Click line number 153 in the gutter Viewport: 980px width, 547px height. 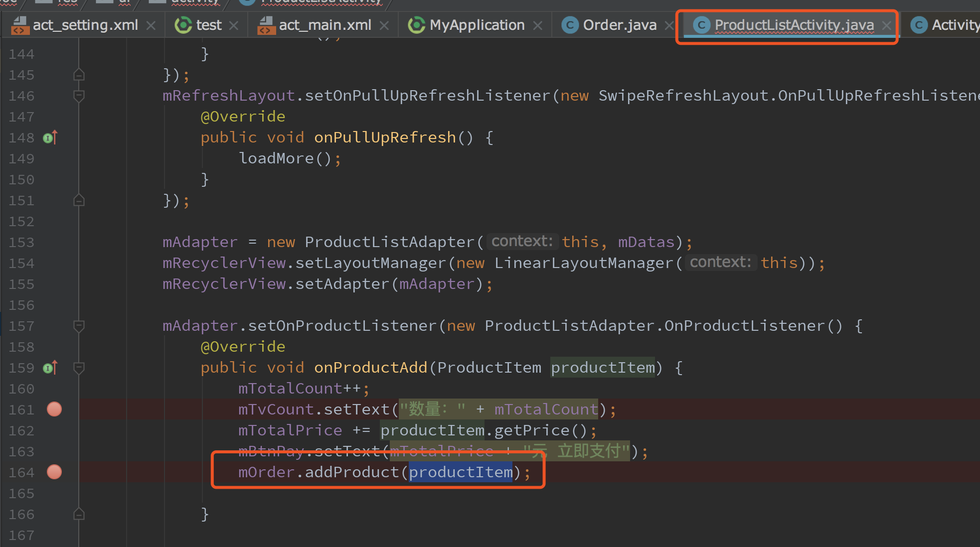(21, 242)
